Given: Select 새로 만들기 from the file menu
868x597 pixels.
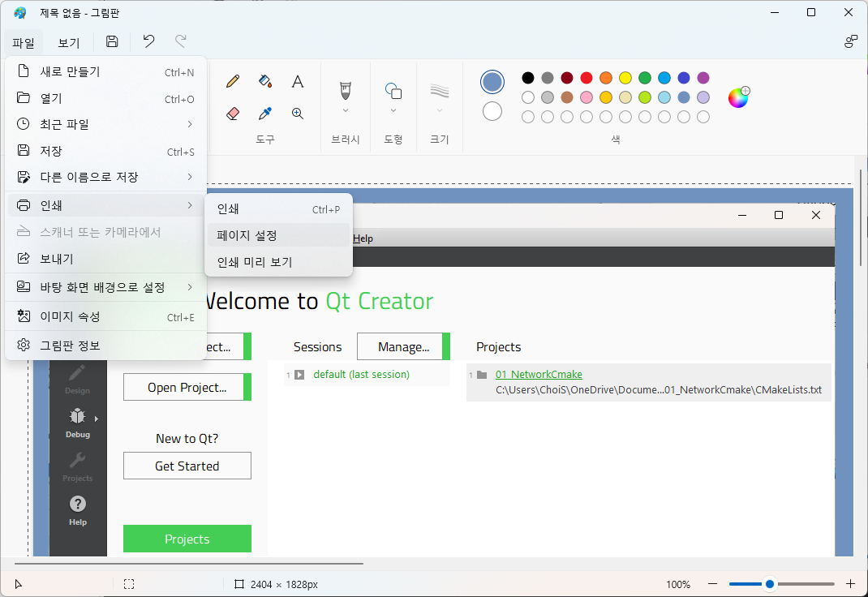Looking at the screenshot, I should [x=105, y=71].
